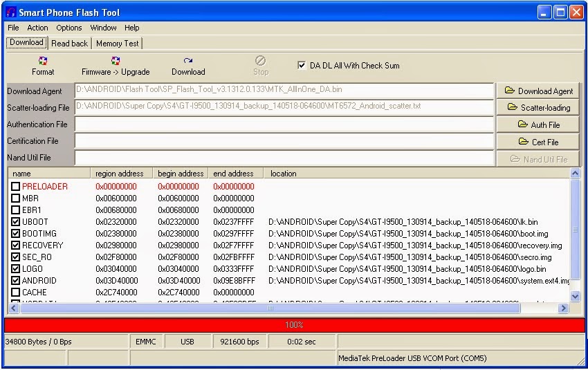Uncheck the RECOVERY partition checkbox
Screen dimensions: 588x370
[x=15, y=245]
